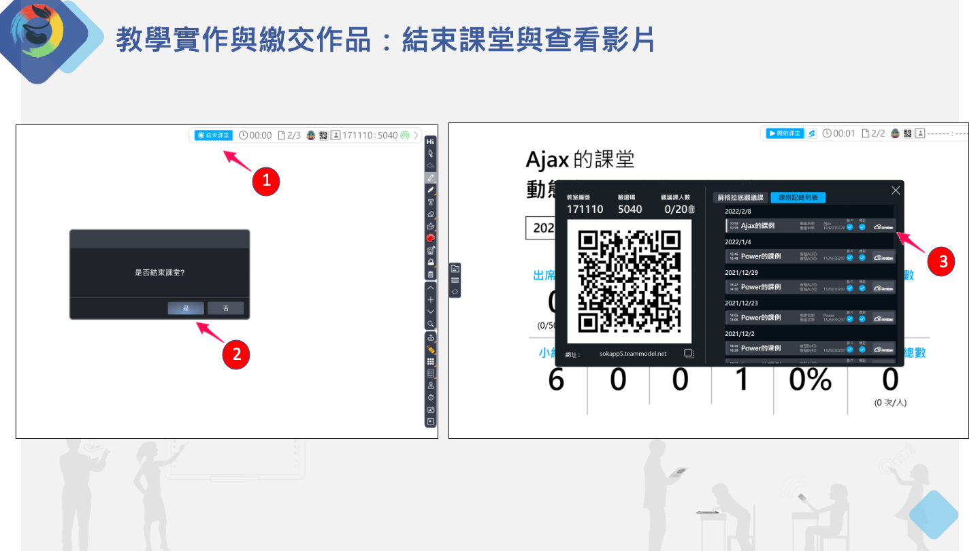Click the Hi icon atop the vertical toolbar

[430, 141]
